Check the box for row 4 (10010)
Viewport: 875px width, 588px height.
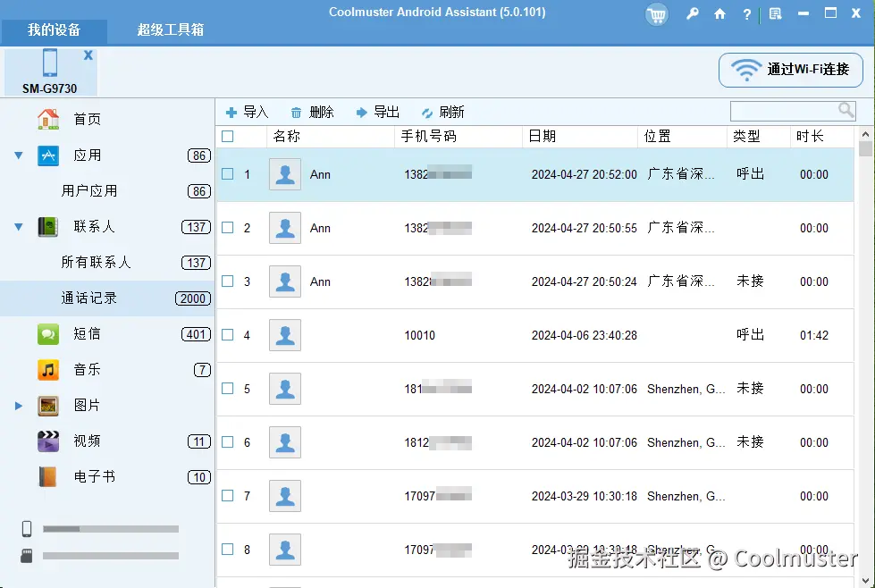[x=228, y=335]
